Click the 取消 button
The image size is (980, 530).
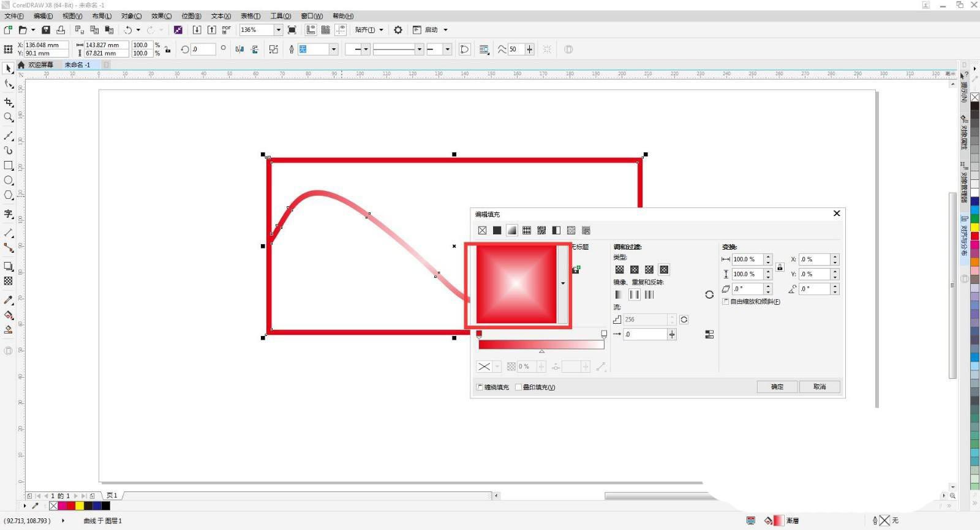820,387
